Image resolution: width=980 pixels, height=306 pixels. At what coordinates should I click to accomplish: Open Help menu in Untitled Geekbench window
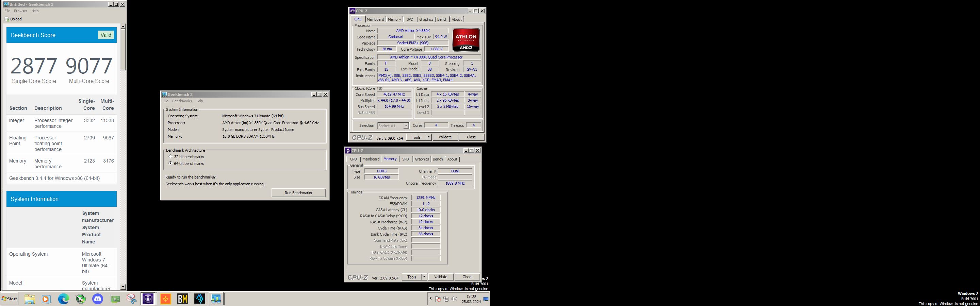35,11
